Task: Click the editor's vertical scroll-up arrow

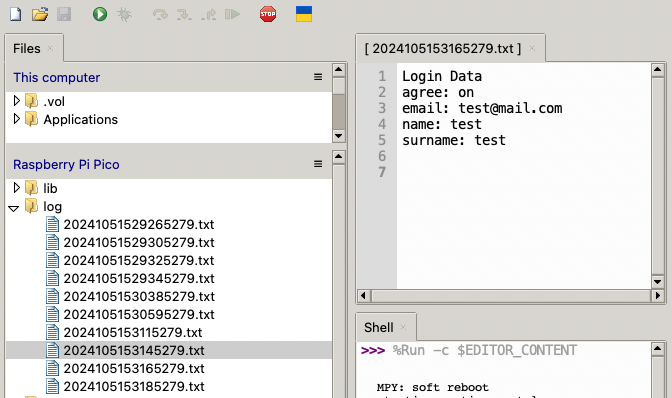Action: 658,70
